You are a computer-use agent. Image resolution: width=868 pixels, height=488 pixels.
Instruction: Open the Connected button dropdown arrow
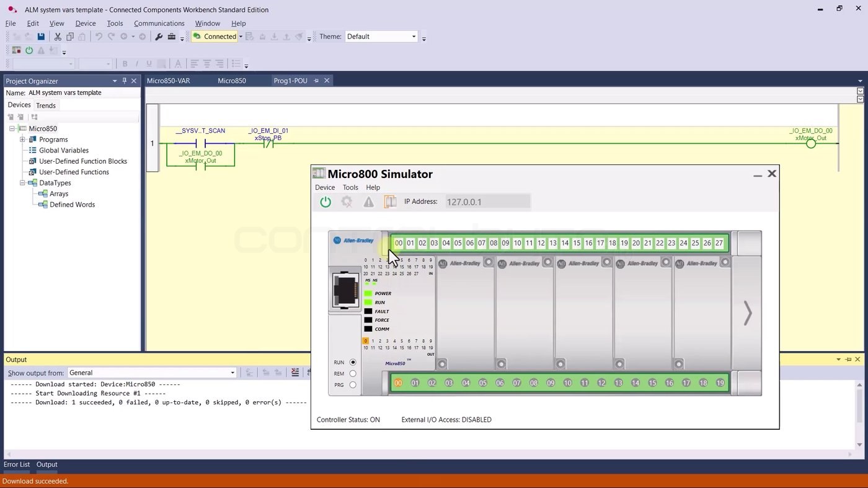pos(241,37)
